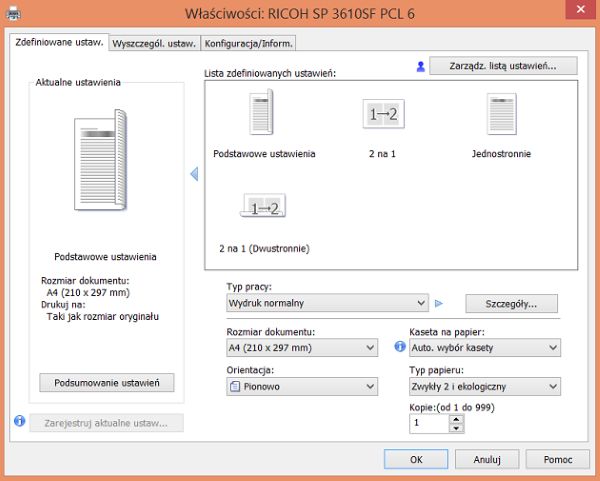600x481 pixels.
Task: Choose the 2 na 1 (Dwustronnie) preset
Action: tap(263, 205)
